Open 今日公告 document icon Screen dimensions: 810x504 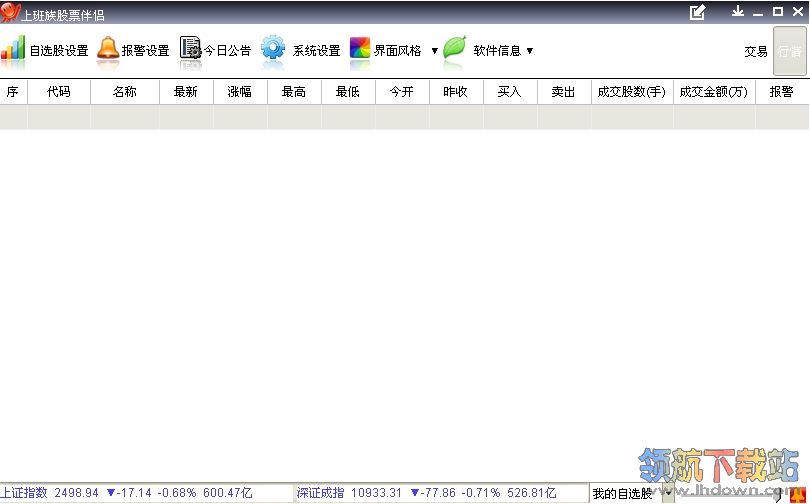tap(190, 48)
